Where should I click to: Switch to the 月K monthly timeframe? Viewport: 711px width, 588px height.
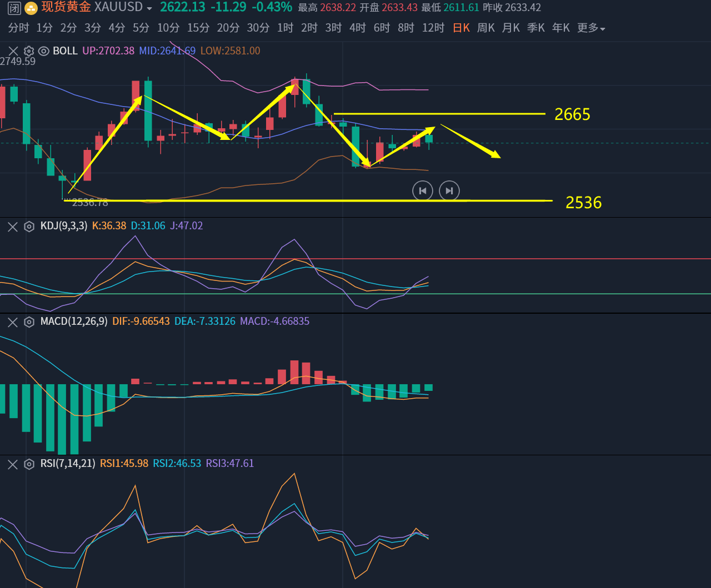[510, 28]
